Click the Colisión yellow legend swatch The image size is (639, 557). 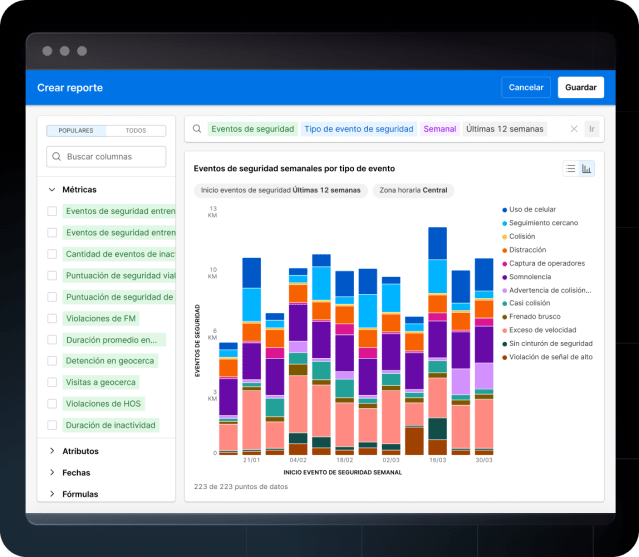[503, 236]
